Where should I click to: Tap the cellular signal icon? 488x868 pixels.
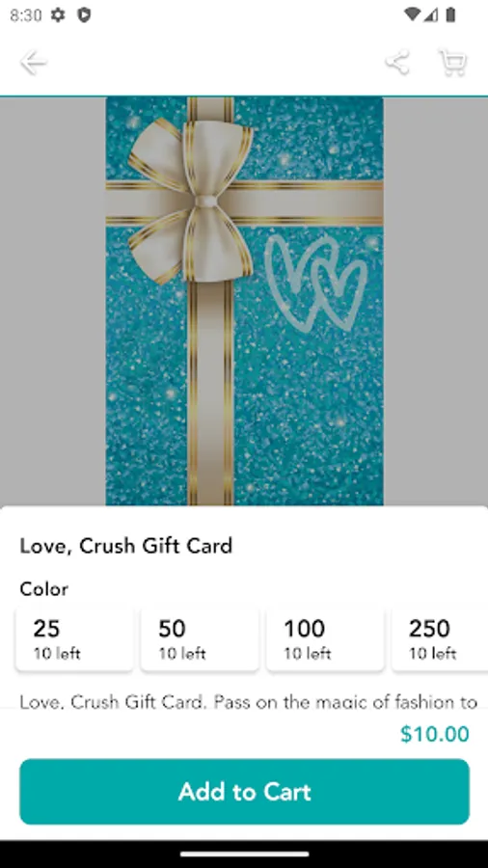click(431, 14)
